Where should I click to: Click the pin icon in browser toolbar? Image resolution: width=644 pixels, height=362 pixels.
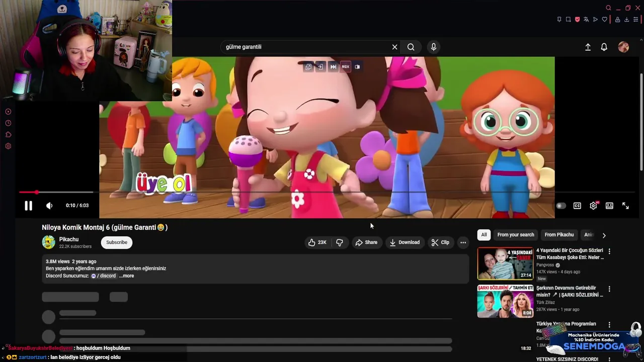point(559,20)
